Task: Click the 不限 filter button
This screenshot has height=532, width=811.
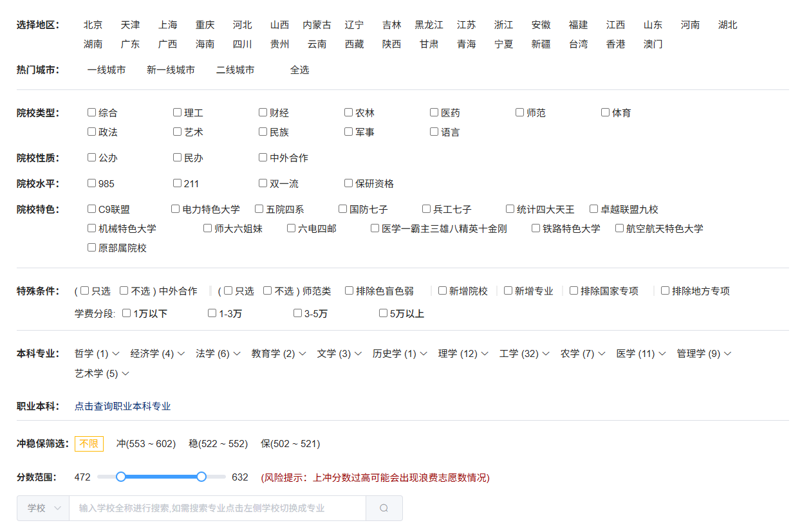Action: tap(89, 444)
